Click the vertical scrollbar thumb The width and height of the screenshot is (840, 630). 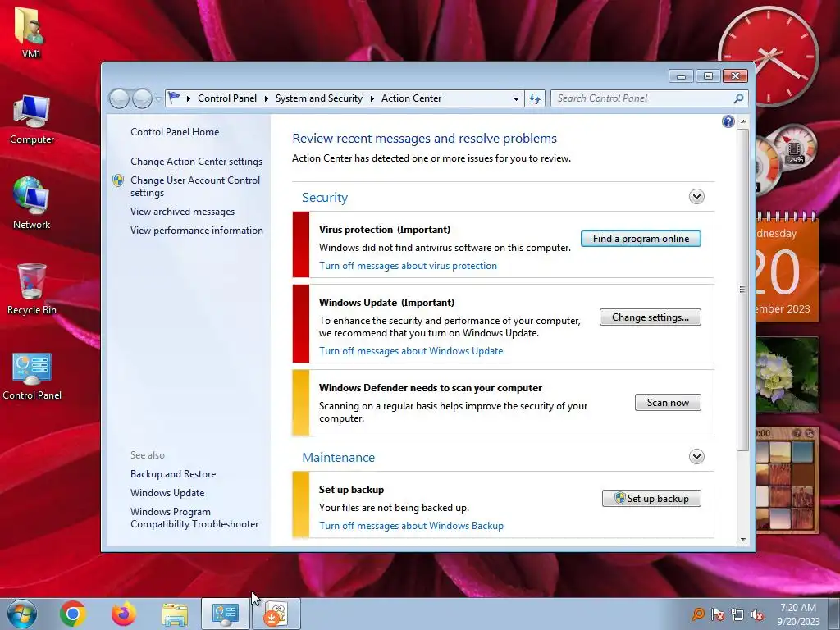742,290
